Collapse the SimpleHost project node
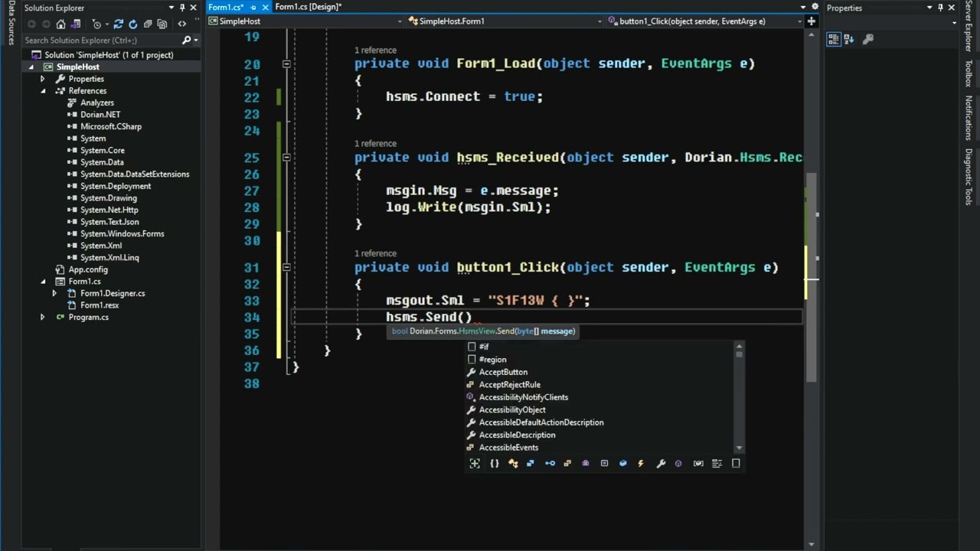This screenshot has width=980, height=551. click(31, 67)
